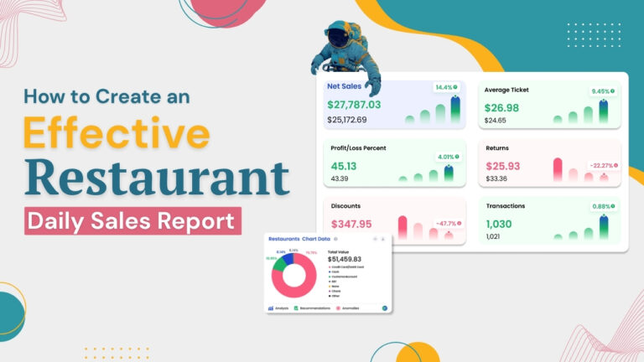Image resolution: width=644 pixels, height=362 pixels.
Task: Click the Cash legend entry
Action: pyautogui.click(x=334, y=271)
